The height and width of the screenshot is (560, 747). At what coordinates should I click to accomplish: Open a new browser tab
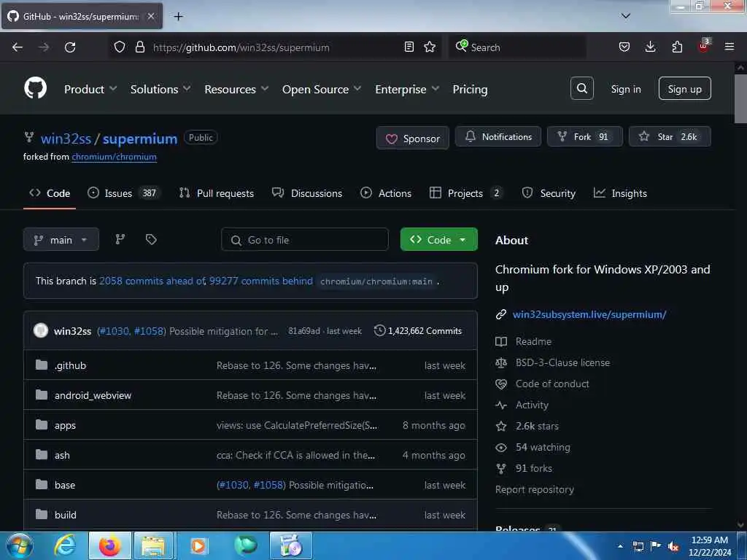pos(178,17)
